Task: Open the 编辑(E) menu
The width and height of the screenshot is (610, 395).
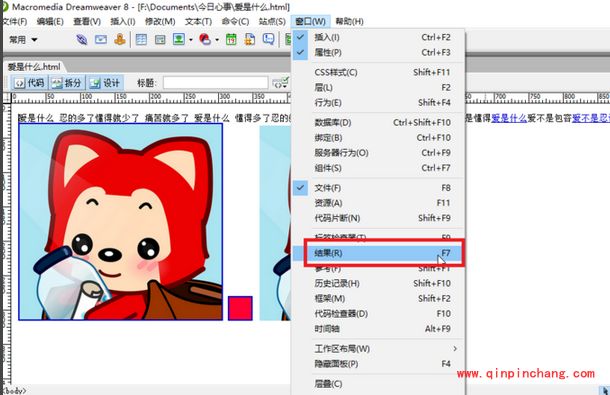Action: [x=50, y=21]
